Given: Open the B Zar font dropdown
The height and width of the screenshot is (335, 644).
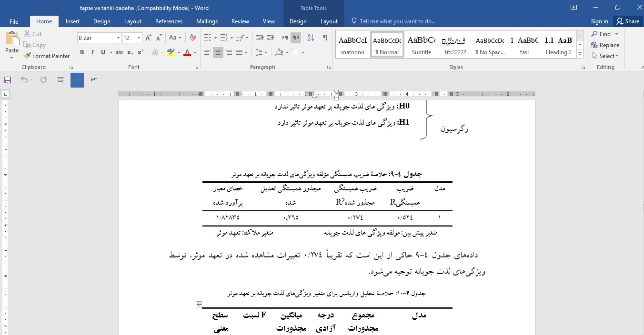Looking at the screenshot, I should (118, 37).
